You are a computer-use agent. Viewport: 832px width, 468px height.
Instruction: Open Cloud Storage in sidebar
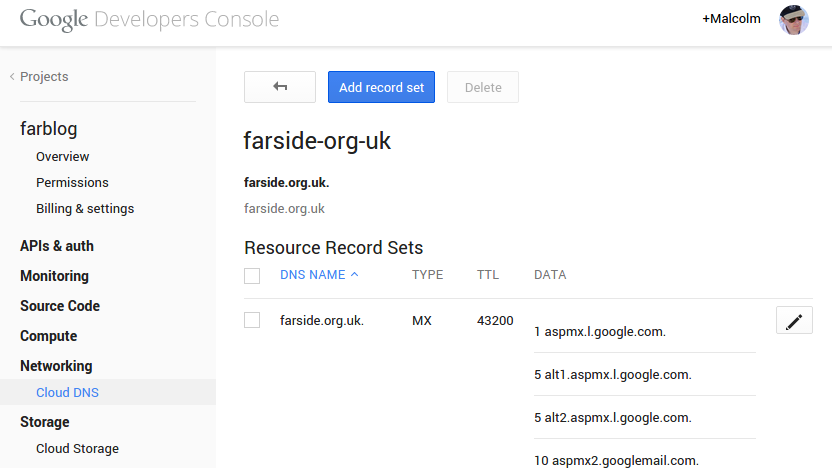click(x=77, y=449)
